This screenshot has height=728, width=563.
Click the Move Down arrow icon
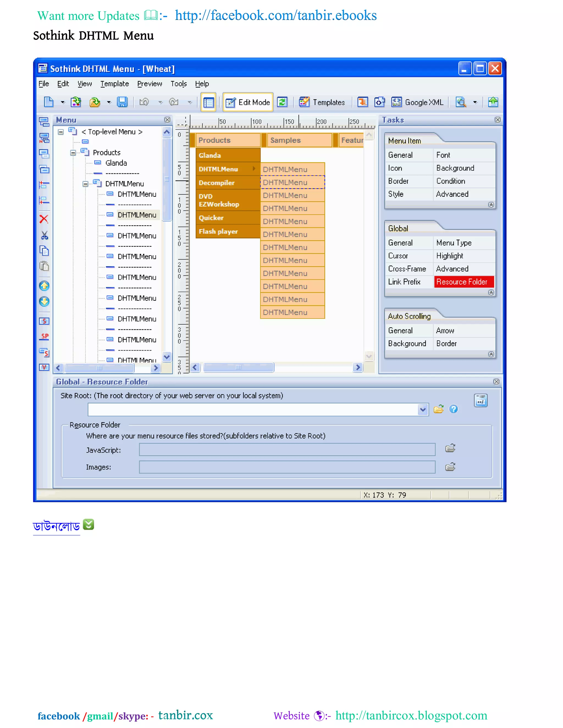44,301
